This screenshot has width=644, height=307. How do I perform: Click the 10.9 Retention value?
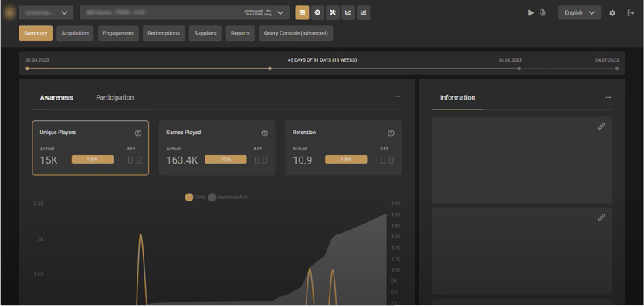tap(302, 160)
